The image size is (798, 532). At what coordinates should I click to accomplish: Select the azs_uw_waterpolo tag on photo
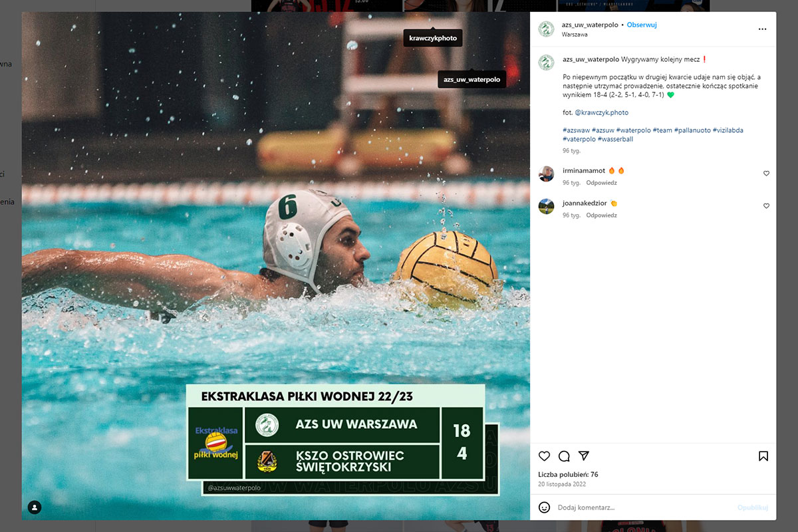click(x=471, y=80)
